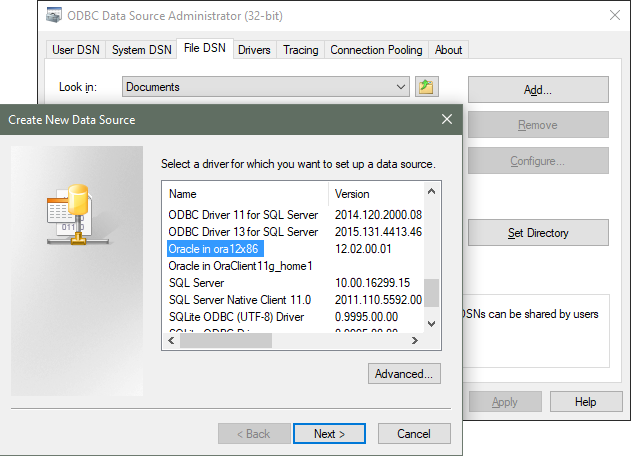Open the Connection Pooling tab
632x457 pixels.
[376, 50]
